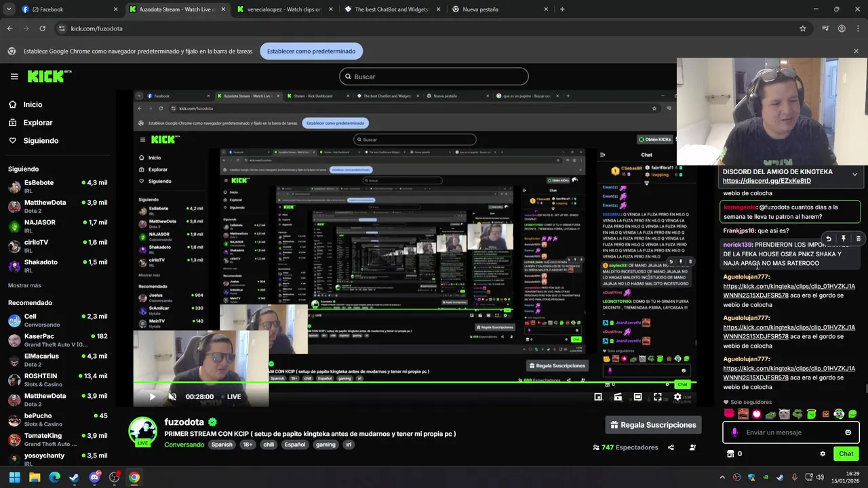
Task: Switch to The best ChatBot tab
Action: point(393,9)
